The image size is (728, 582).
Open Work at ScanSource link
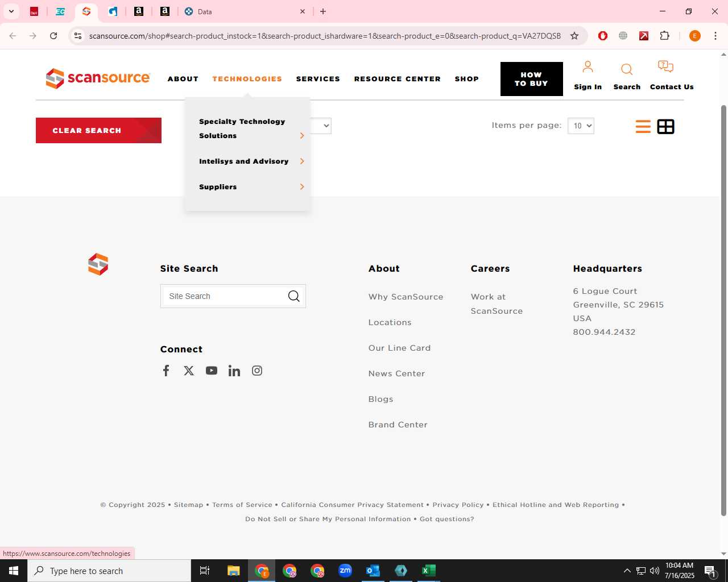click(497, 304)
